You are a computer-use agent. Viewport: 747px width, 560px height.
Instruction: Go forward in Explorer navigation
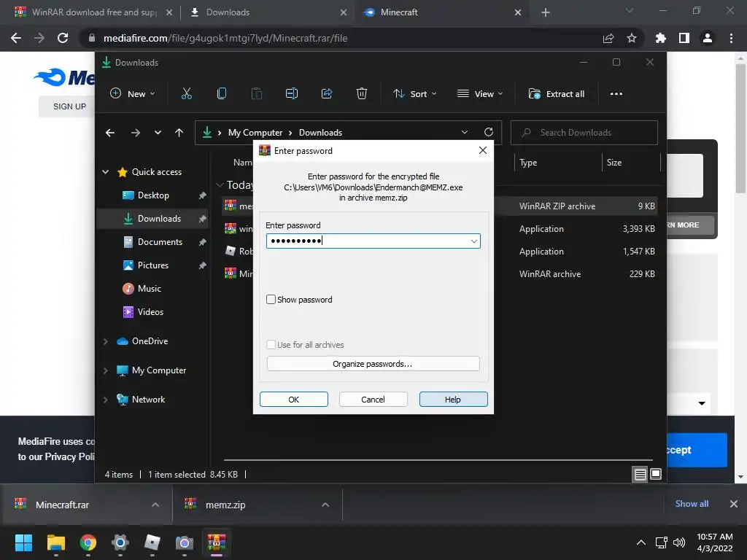tap(135, 133)
